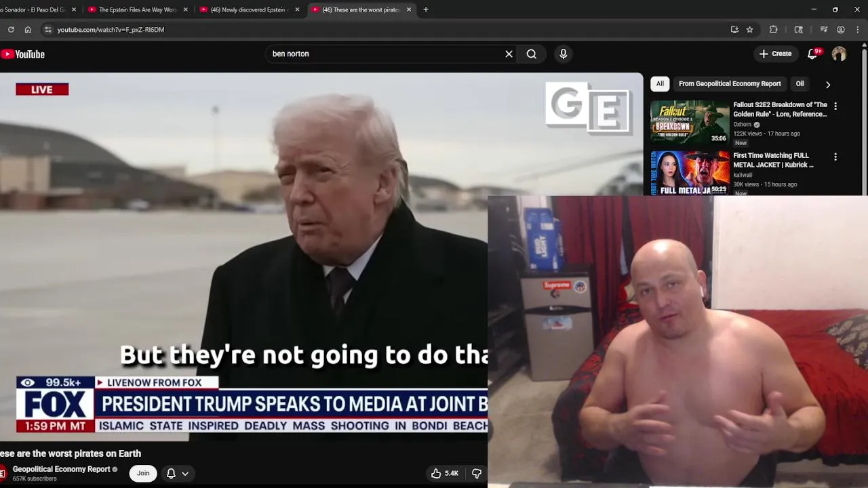Image resolution: width=868 pixels, height=488 pixels.
Task: Click the Full Metal Jacket video thumbnail
Action: coord(690,173)
